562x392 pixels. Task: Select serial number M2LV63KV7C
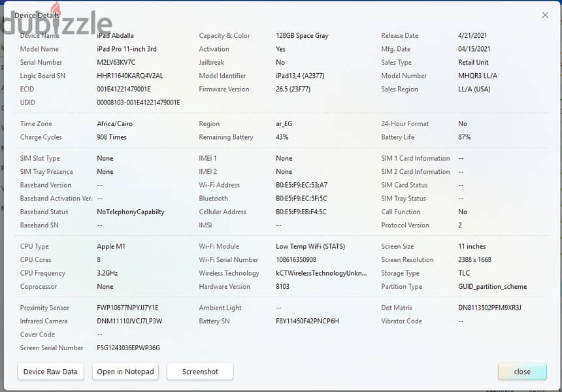click(x=116, y=62)
